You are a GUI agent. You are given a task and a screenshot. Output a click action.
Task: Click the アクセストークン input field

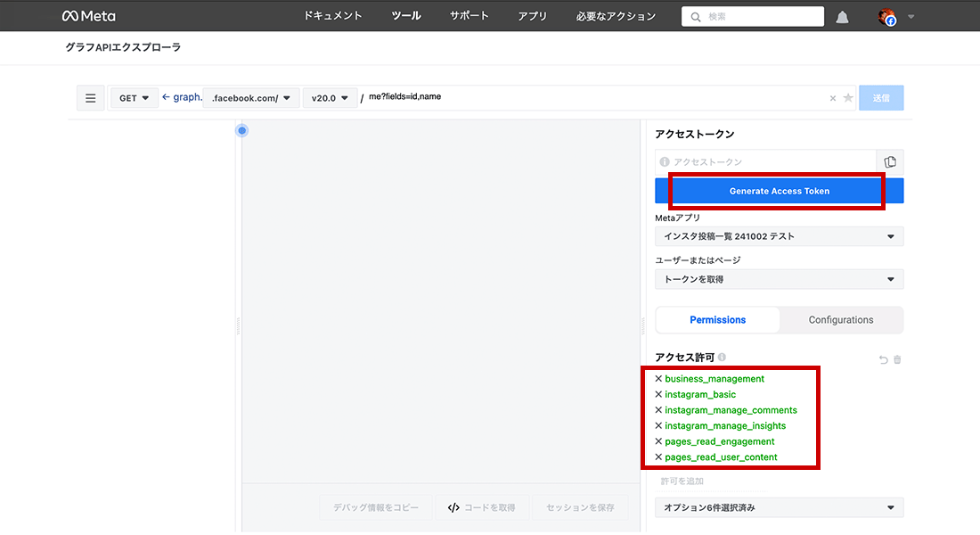click(x=765, y=162)
